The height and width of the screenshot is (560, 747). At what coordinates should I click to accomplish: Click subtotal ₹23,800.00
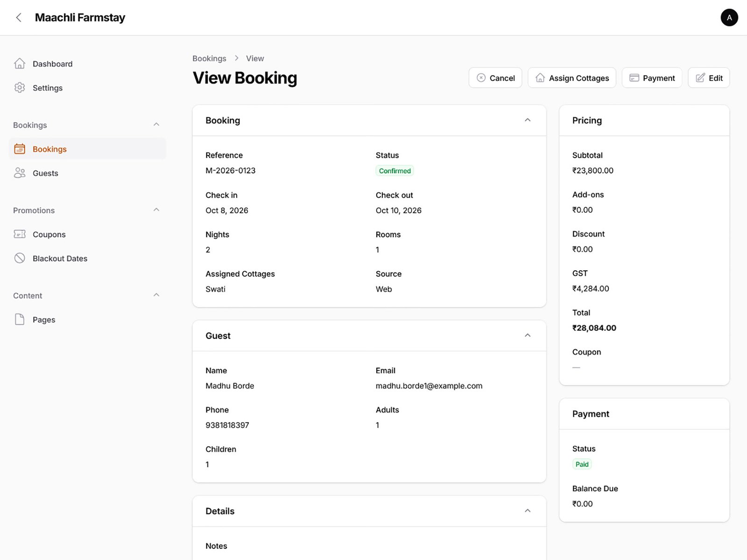pyautogui.click(x=593, y=171)
